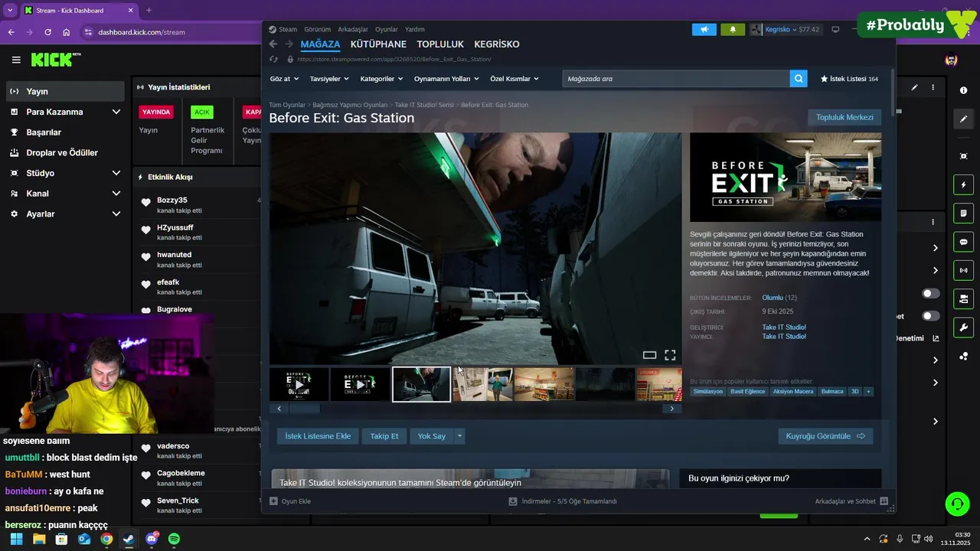Click İstek Listesine Ekle button
Screen dimensions: 980x551
click(318, 436)
